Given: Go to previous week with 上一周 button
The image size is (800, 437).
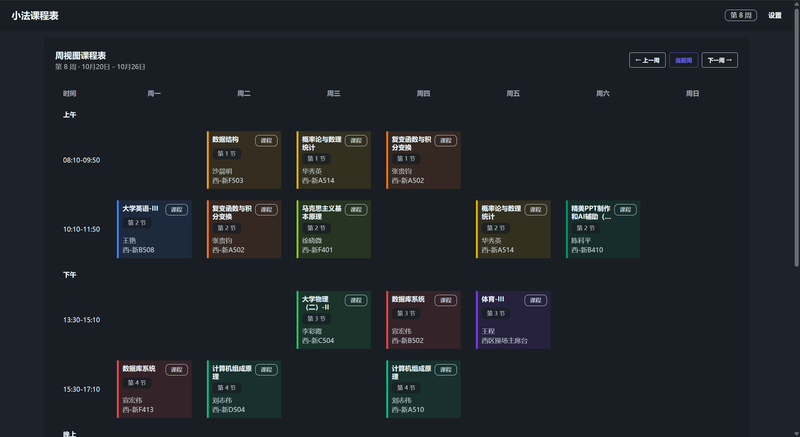Looking at the screenshot, I should coord(646,60).
